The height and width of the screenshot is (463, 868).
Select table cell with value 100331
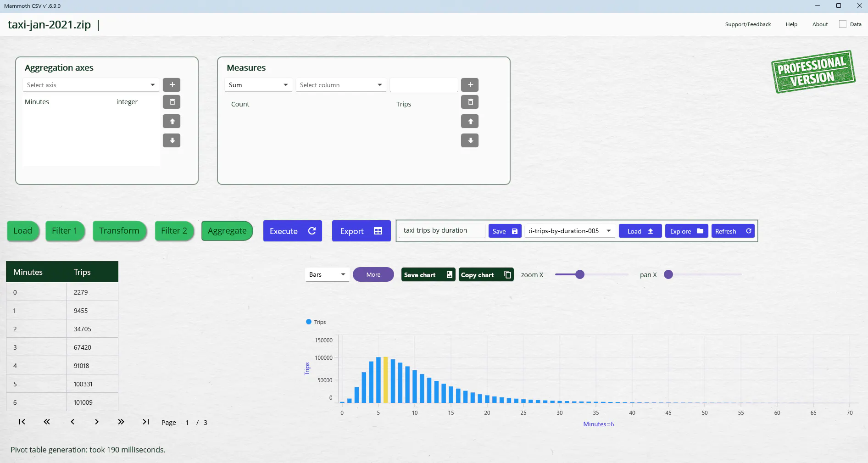(x=92, y=384)
